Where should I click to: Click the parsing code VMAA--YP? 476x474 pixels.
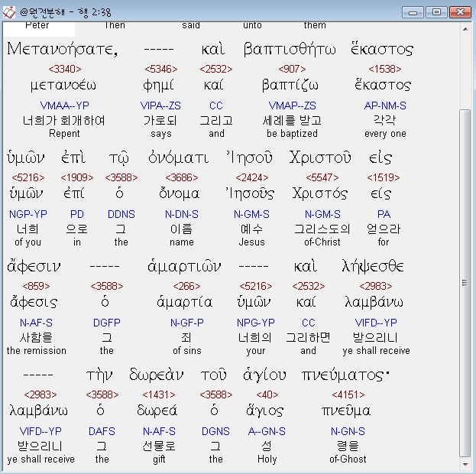tap(64, 106)
